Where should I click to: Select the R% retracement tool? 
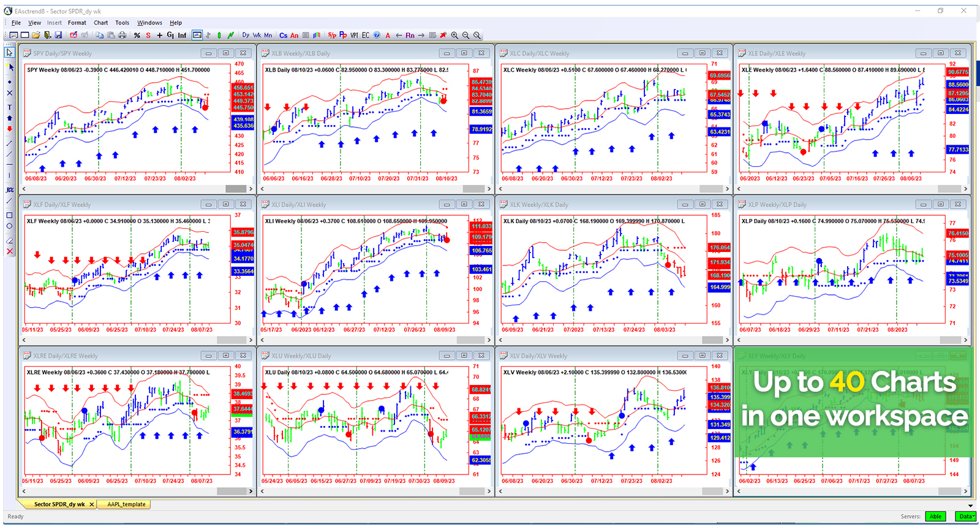pyautogui.click(x=9, y=189)
